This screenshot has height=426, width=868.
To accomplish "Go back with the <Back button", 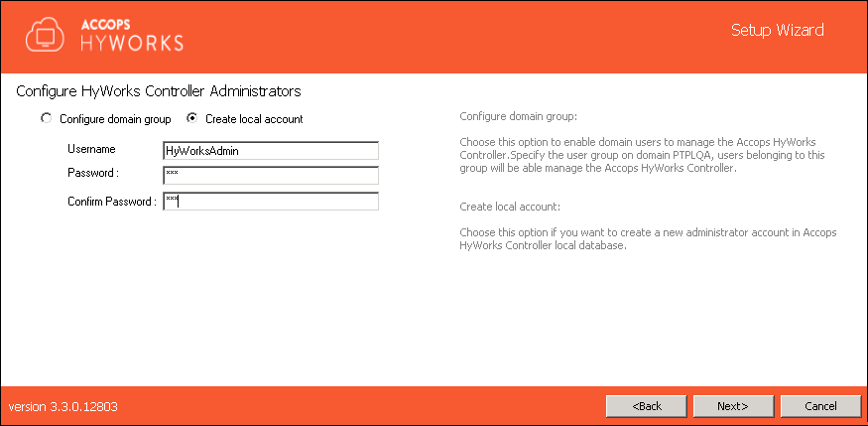I will [x=647, y=406].
